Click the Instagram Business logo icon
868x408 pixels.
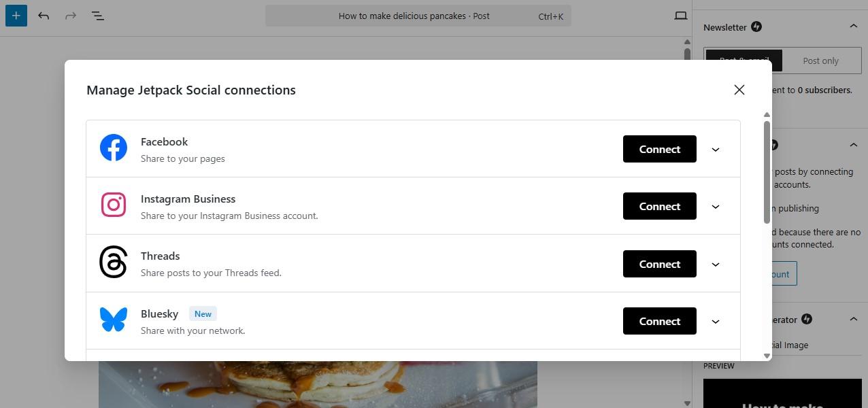(113, 205)
